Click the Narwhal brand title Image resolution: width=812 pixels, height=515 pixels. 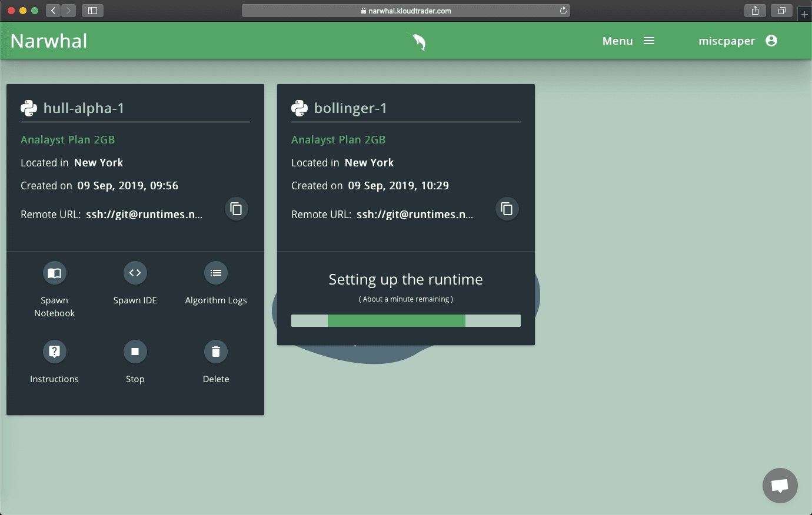pyautogui.click(x=49, y=41)
